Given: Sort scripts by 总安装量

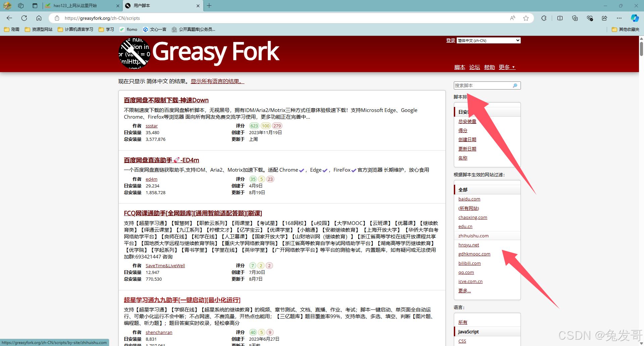Looking at the screenshot, I should point(467,121).
